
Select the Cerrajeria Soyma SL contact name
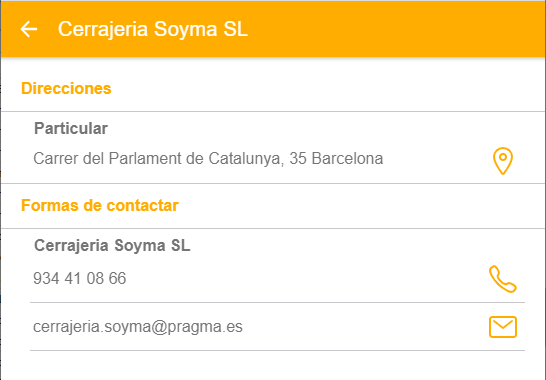point(112,246)
